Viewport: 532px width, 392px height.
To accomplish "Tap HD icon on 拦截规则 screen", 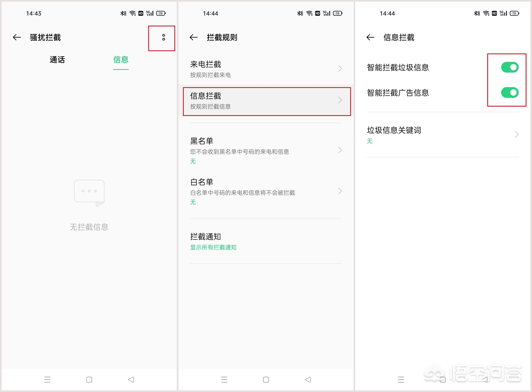I will (318, 13).
